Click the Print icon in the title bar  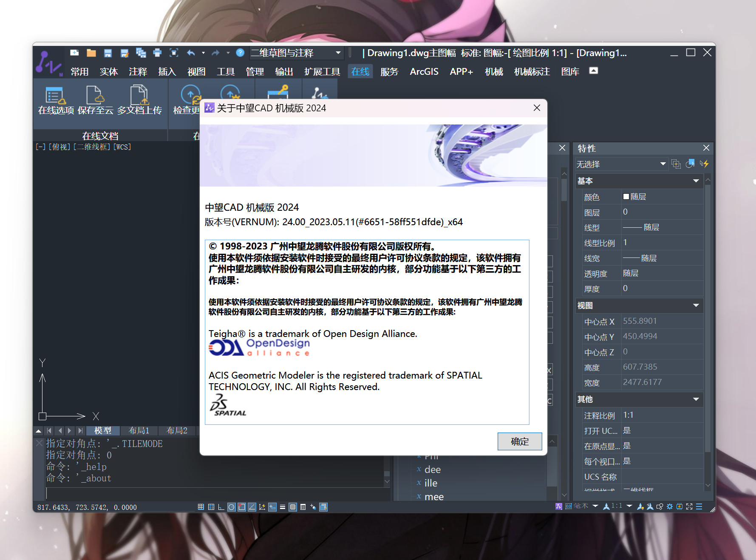(157, 53)
